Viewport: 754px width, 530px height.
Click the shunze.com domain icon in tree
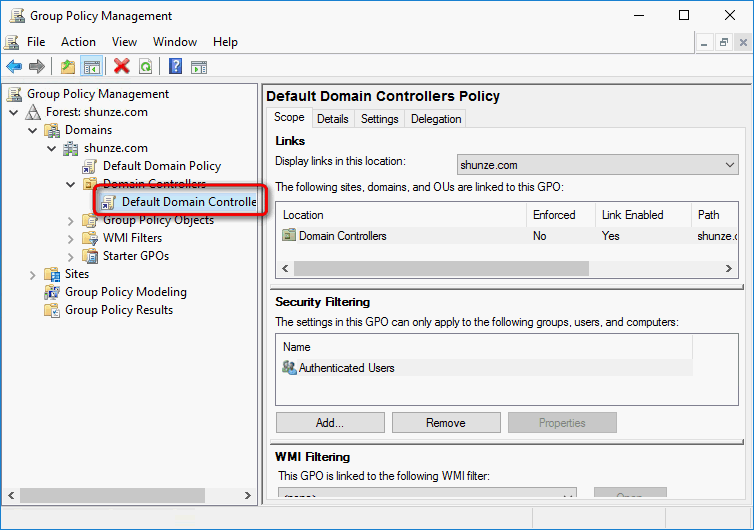tap(71, 149)
